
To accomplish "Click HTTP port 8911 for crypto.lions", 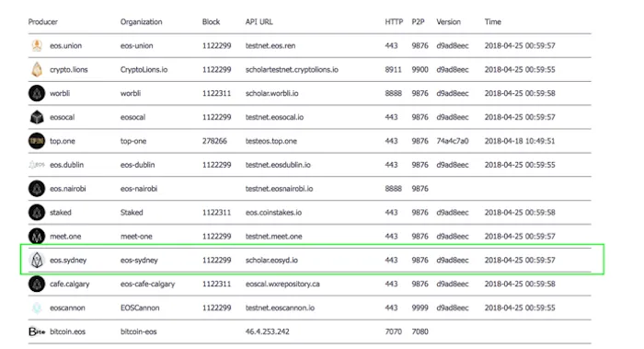I will 393,69.
